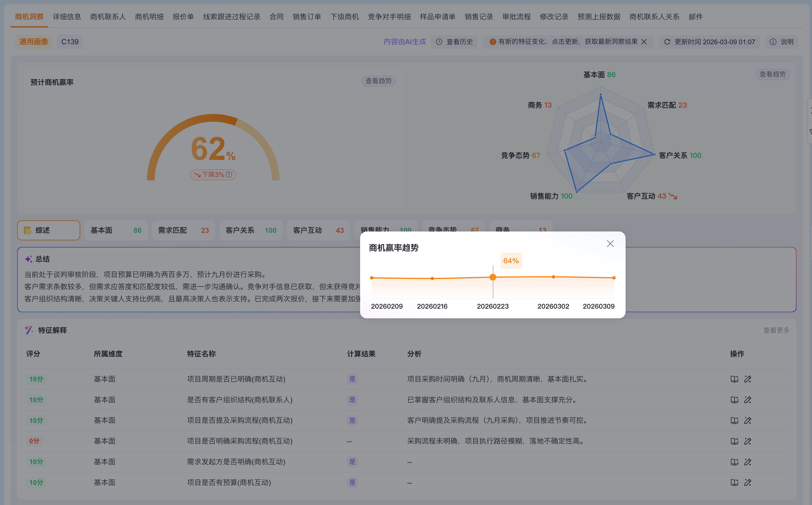Dismiss the new feature change notification
The width and height of the screenshot is (812, 505).
click(644, 42)
